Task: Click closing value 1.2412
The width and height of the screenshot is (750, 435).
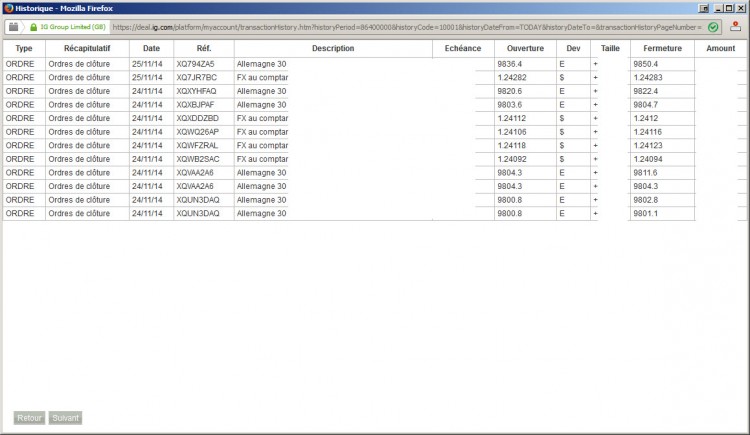Action: click(646, 118)
